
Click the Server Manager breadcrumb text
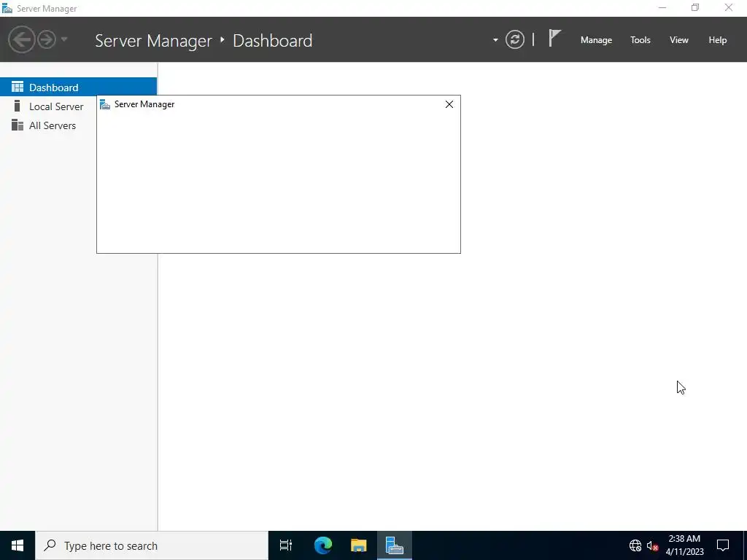(x=153, y=41)
